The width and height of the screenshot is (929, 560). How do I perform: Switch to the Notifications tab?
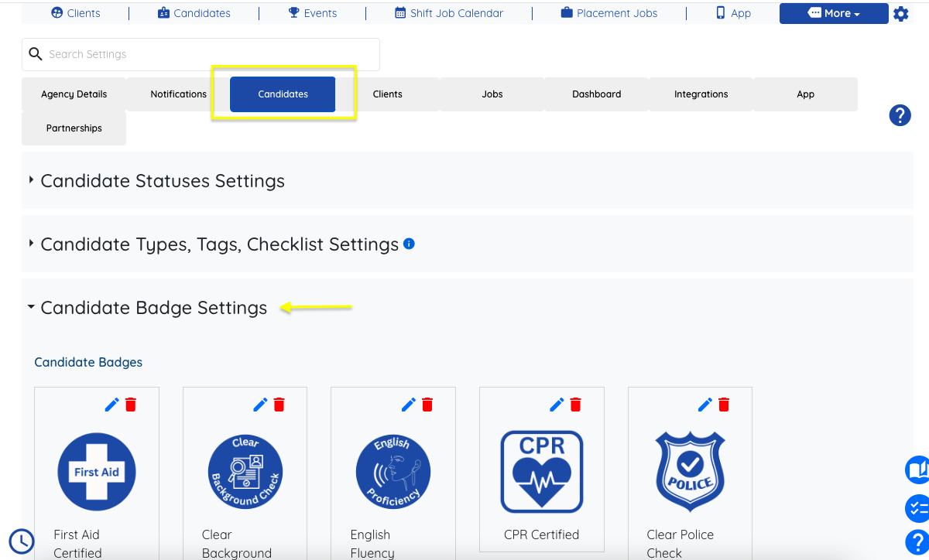[x=178, y=94]
